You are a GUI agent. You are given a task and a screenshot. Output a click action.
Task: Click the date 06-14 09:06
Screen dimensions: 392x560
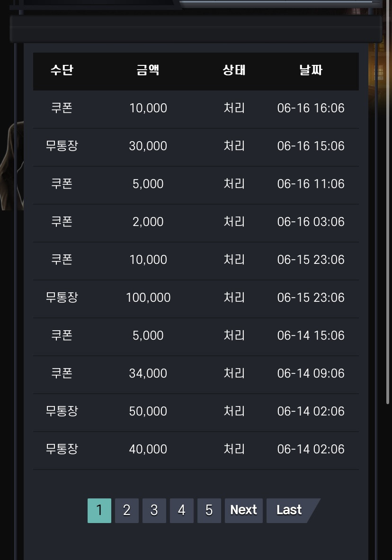(x=311, y=373)
